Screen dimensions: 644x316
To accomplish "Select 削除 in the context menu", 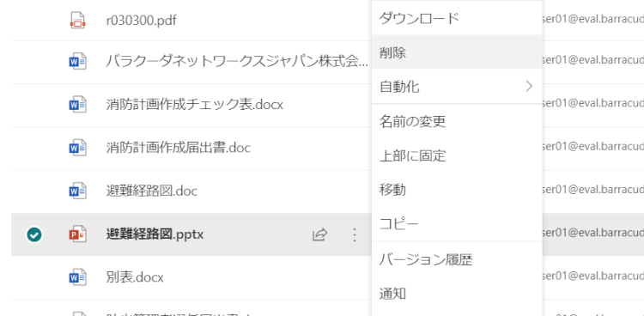I will tap(457, 52).
